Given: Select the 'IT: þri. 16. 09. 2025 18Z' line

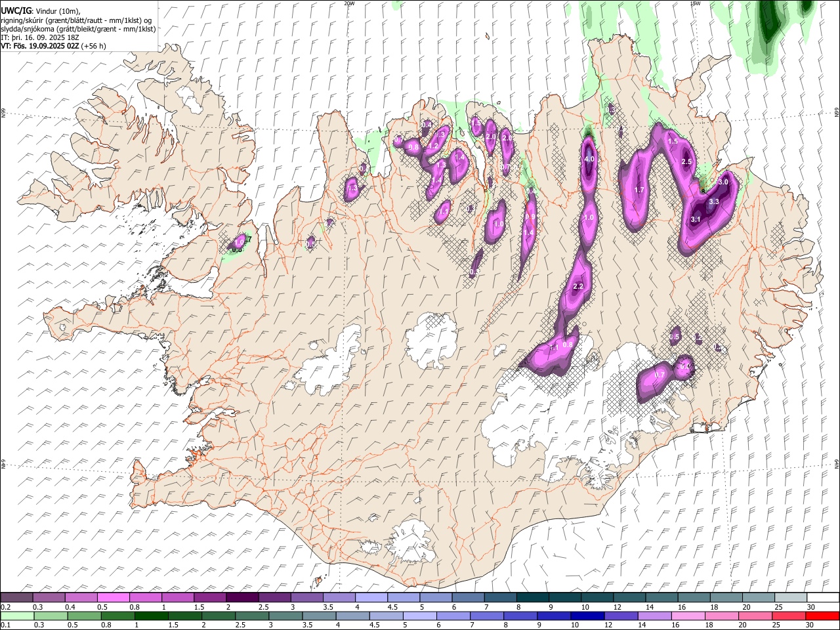Looking at the screenshot, I should pos(40,37).
